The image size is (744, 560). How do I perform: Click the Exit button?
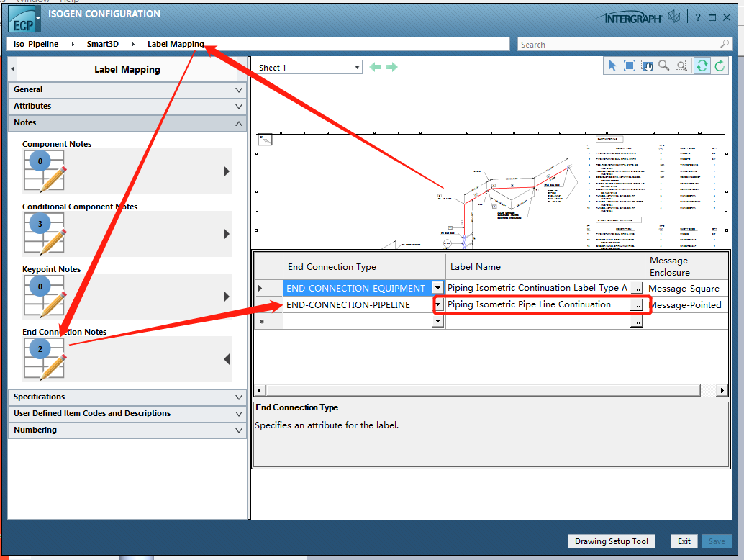coord(684,541)
